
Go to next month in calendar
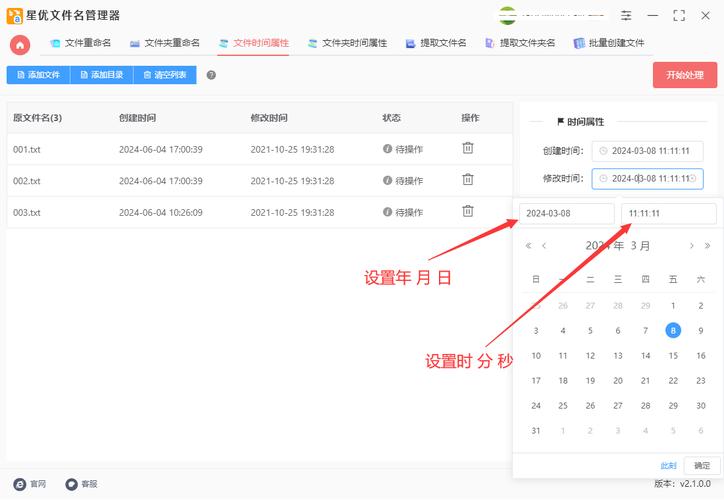691,246
